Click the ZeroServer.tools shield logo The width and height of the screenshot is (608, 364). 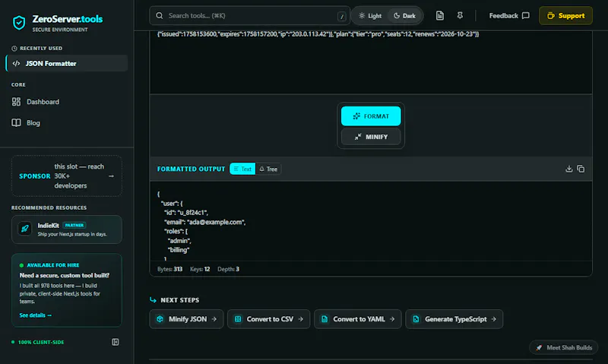coord(18,23)
